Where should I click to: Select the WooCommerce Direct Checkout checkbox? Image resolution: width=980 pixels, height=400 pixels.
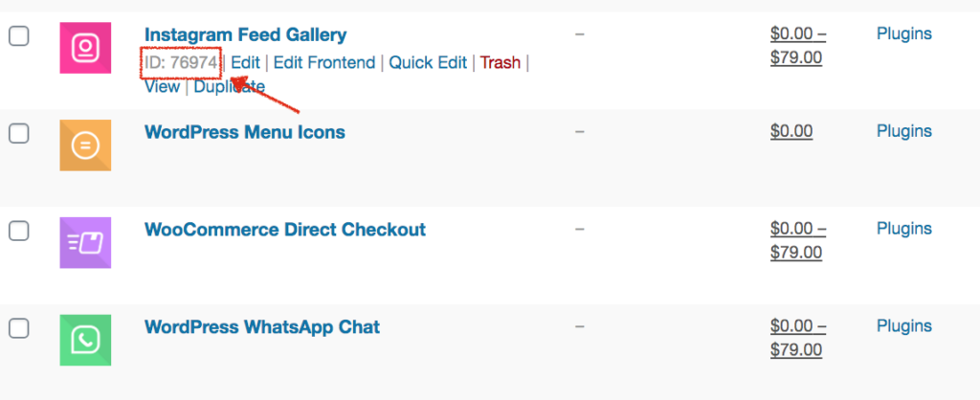pyautogui.click(x=19, y=231)
